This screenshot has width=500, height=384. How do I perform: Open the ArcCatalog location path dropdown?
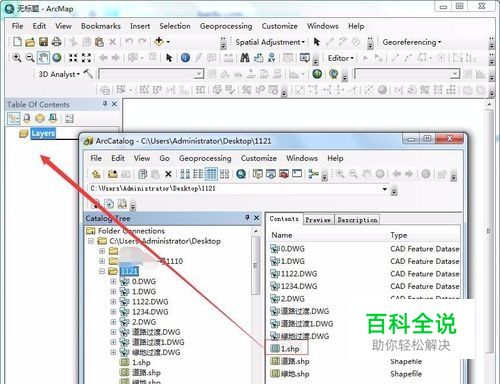[385, 189]
